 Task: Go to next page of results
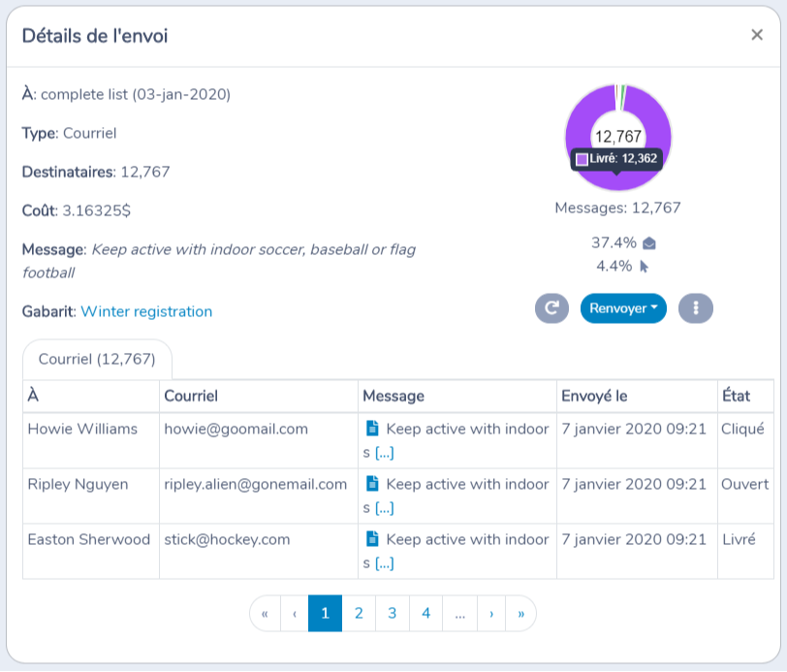[491, 613]
